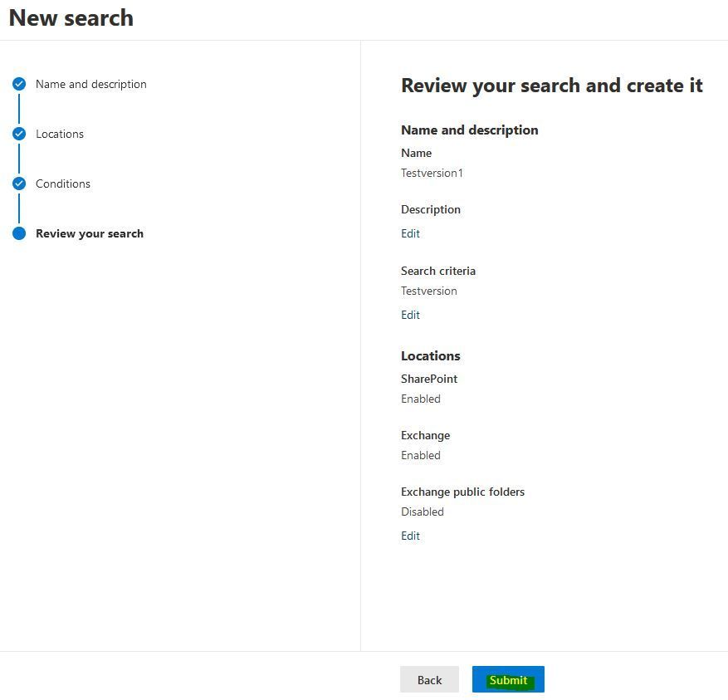
Task: Click the Exchange Enabled status text
Action: (421, 455)
